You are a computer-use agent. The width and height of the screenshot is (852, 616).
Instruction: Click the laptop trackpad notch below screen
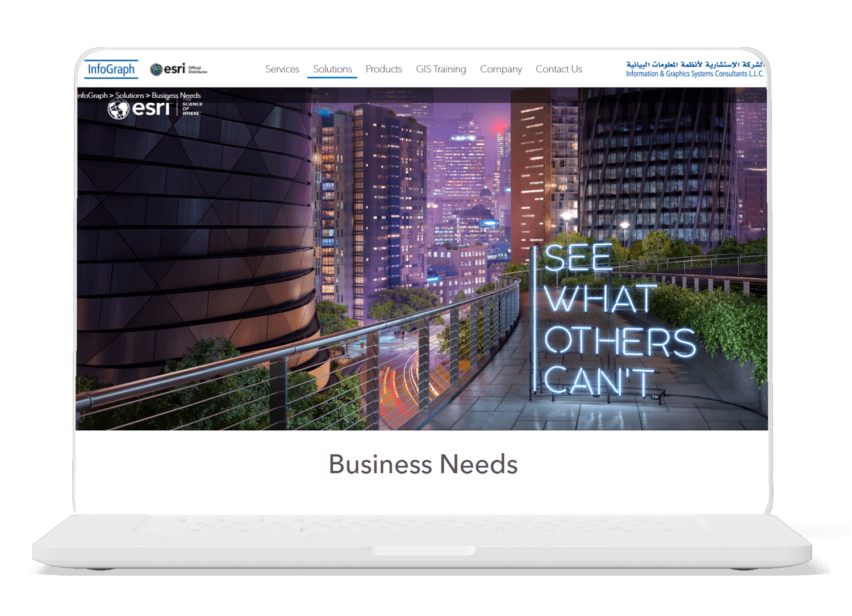(423, 550)
